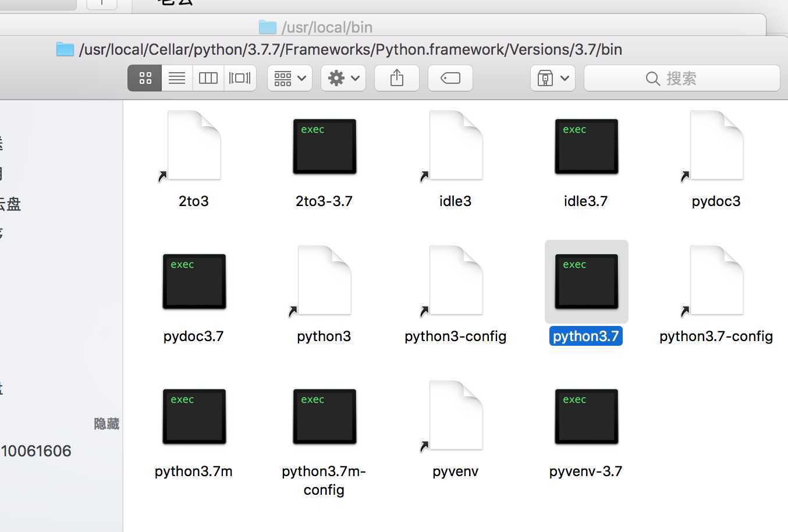Switch Finder to cover flow view
This screenshot has width=788, height=532.
(x=240, y=78)
